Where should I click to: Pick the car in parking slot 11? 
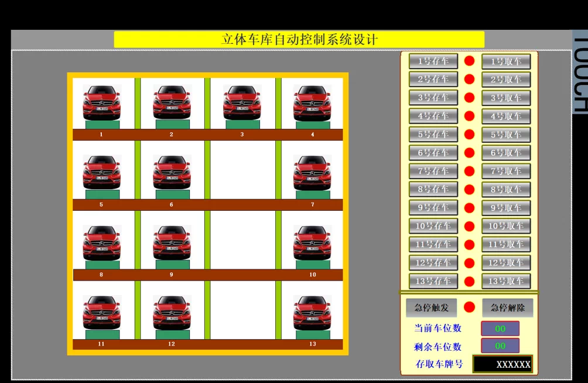pyautogui.click(x=102, y=312)
